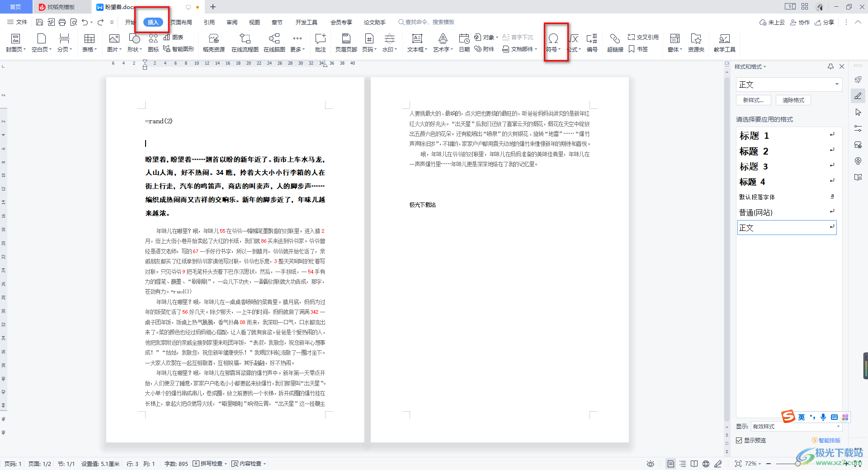Click 未上云 cloud status button

(x=772, y=22)
